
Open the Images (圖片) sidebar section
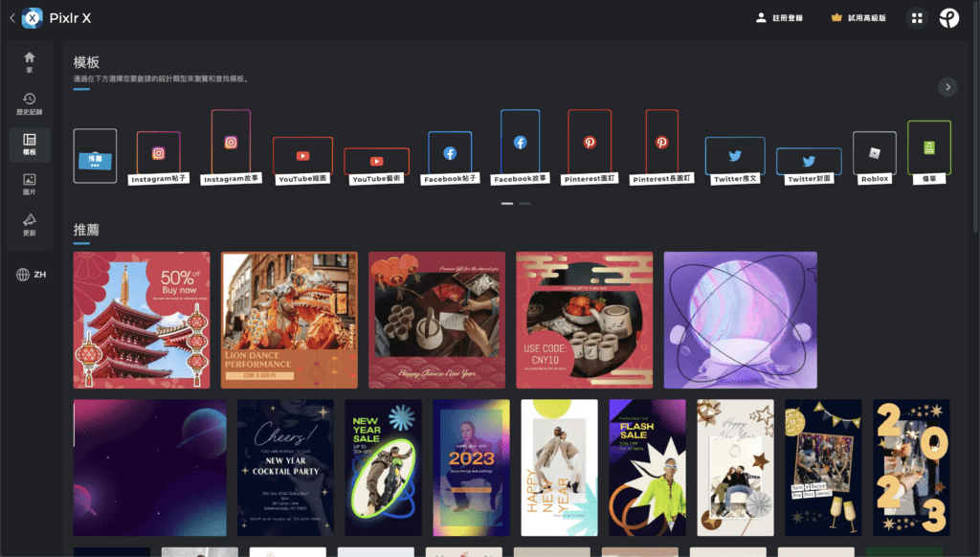point(30,185)
